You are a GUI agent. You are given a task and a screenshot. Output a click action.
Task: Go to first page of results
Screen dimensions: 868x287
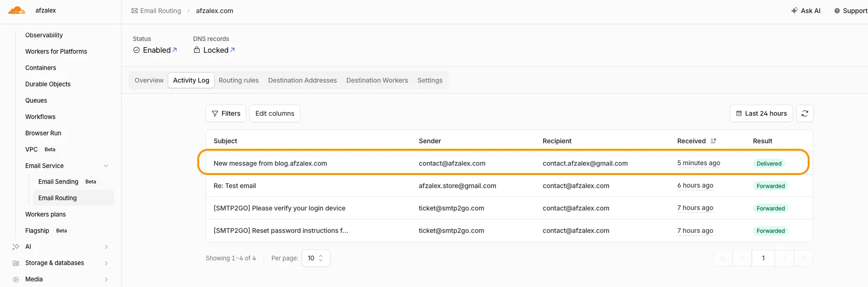click(x=723, y=258)
